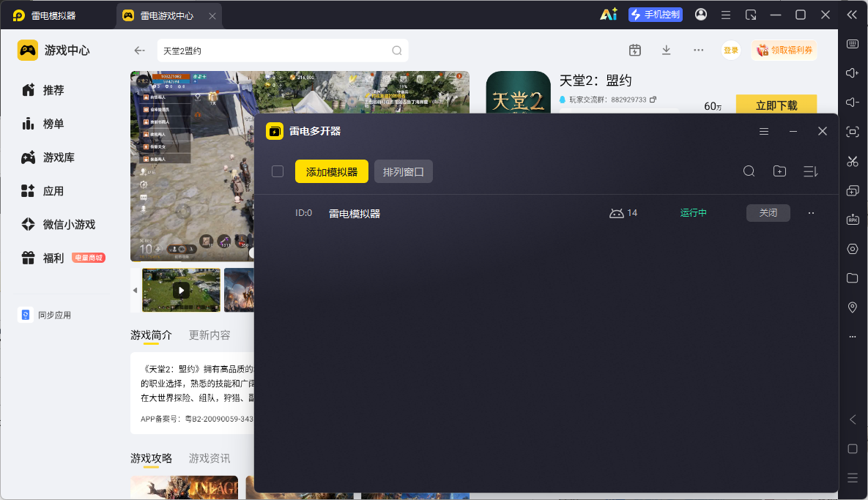
Task: Click the previous arrow of the thumbnail strip
Action: click(x=135, y=291)
